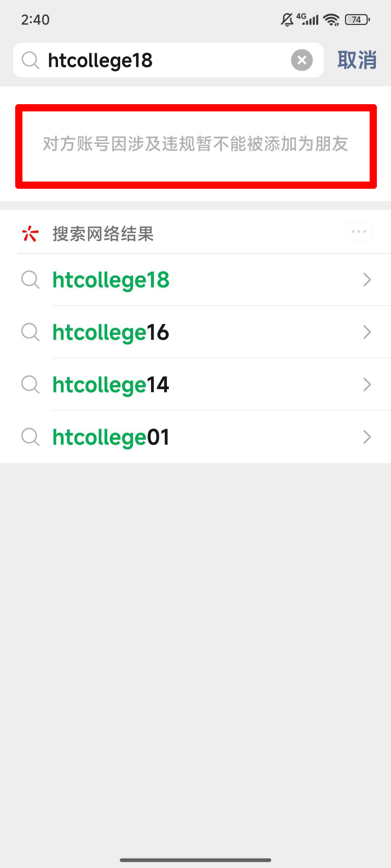The image size is (391, 868).
Task: Tap Cancel (取消) to exit search
Action: tap(357, 60)
